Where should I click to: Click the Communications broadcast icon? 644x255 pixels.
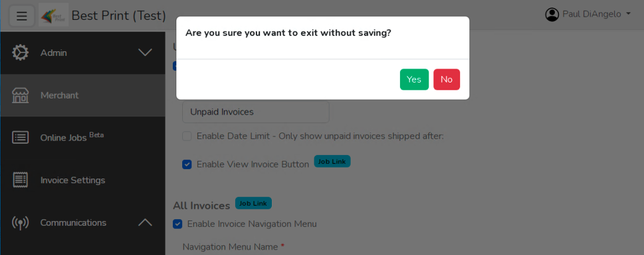(x=20, y=222)
